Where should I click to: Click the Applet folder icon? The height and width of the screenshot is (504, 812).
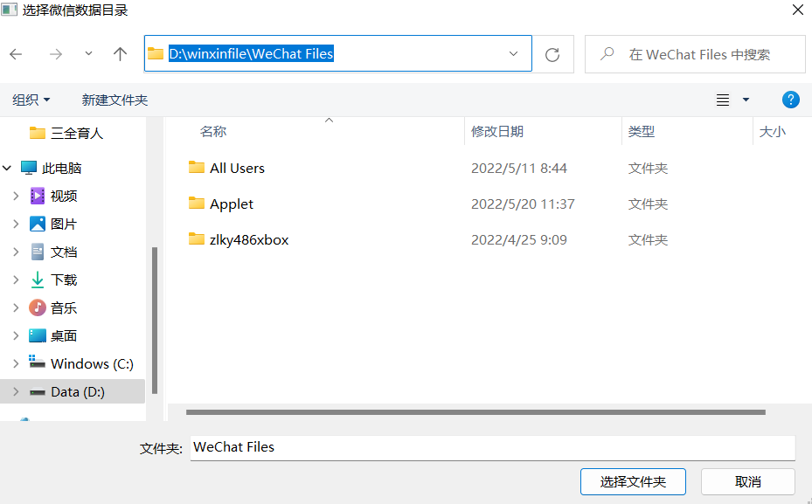[197, 203]
